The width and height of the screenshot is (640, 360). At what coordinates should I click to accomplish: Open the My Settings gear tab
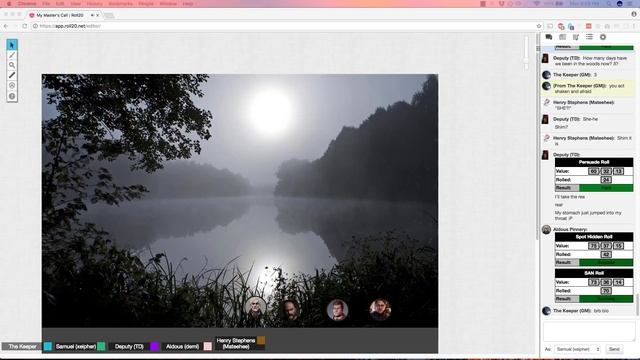pyautogui.click(x=603, y=37)
